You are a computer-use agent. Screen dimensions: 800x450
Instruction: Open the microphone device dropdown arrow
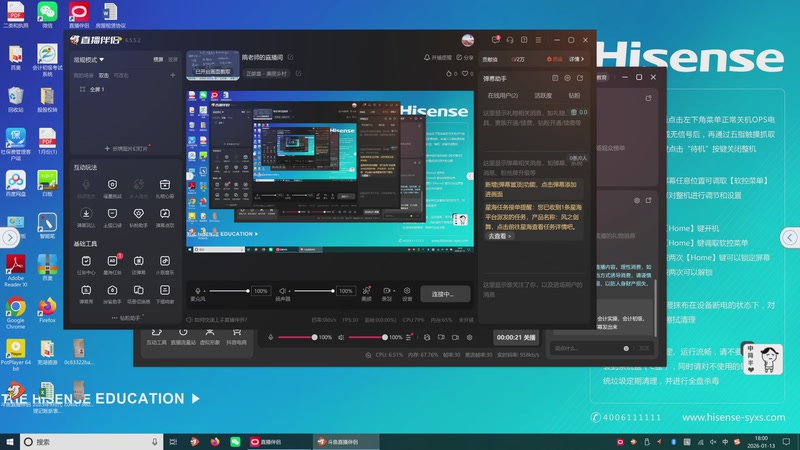coord(204,291)
